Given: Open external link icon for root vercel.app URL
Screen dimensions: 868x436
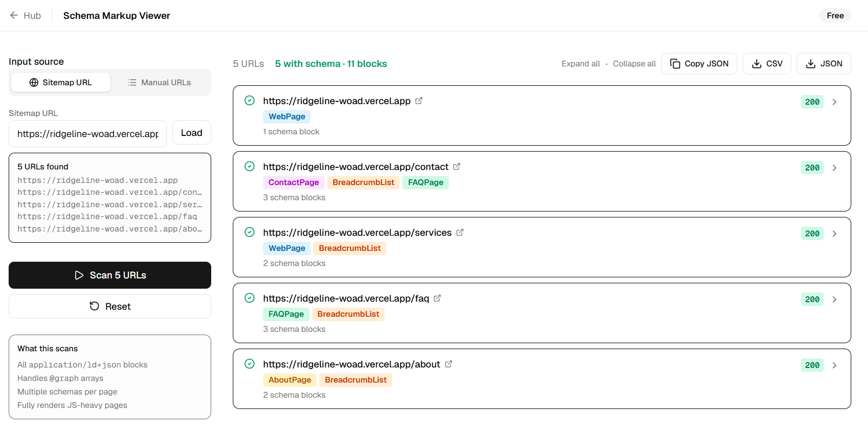Looking at the screenshot, I should pos(419,100).
